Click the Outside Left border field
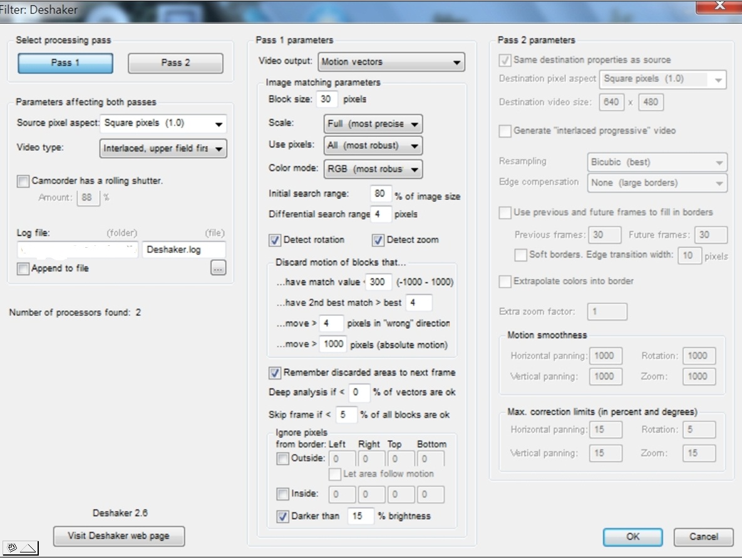This screenshot has width=742, height=560. (x=342, y=459)
